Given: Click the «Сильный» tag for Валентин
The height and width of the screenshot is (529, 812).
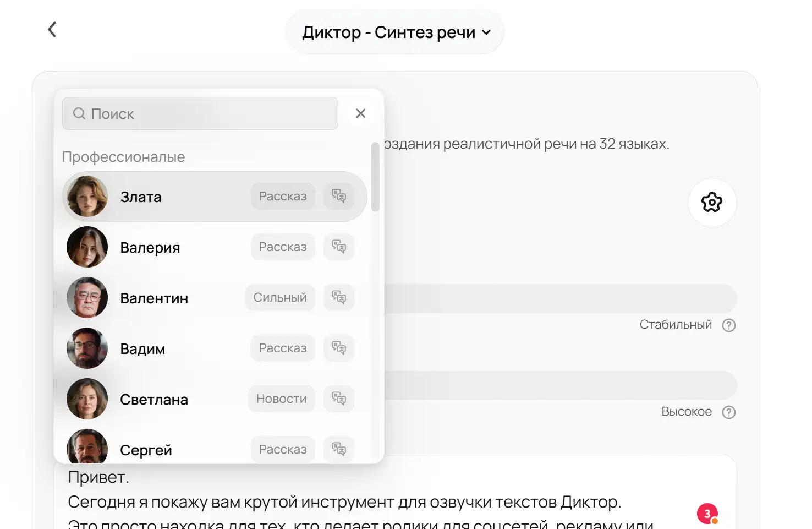Looking at the screenshot, I should (280, 298).
